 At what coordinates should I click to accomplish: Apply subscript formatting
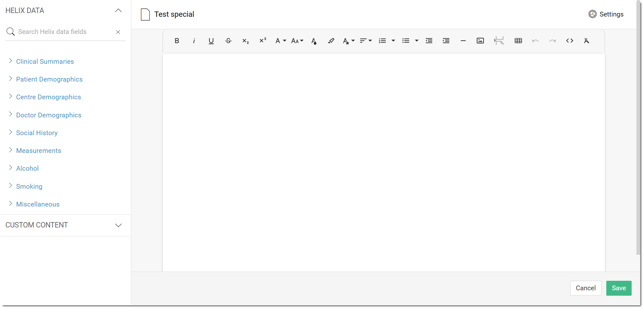[245, 41]
